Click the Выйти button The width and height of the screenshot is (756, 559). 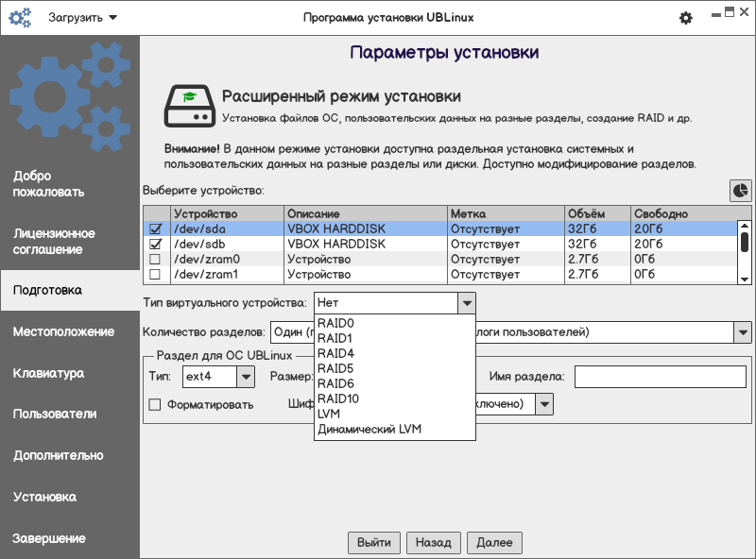coord(374,543)
